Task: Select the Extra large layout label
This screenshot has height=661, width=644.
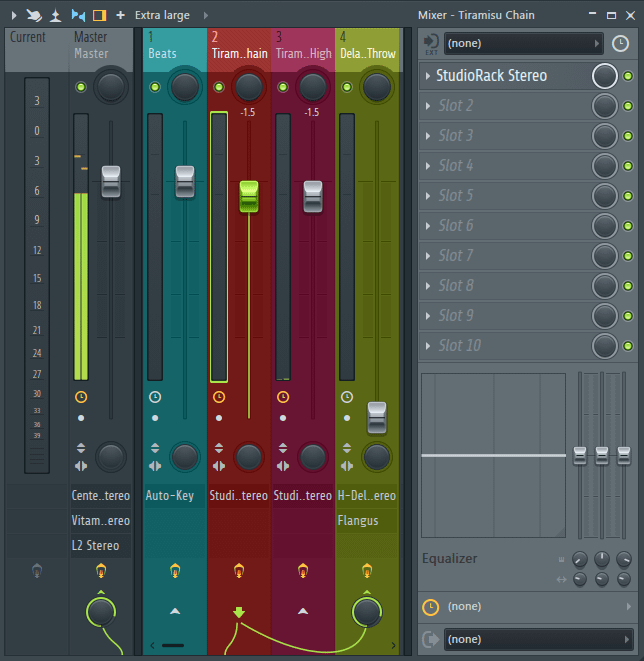Action: pyautogui.click(x=162, y=16)
